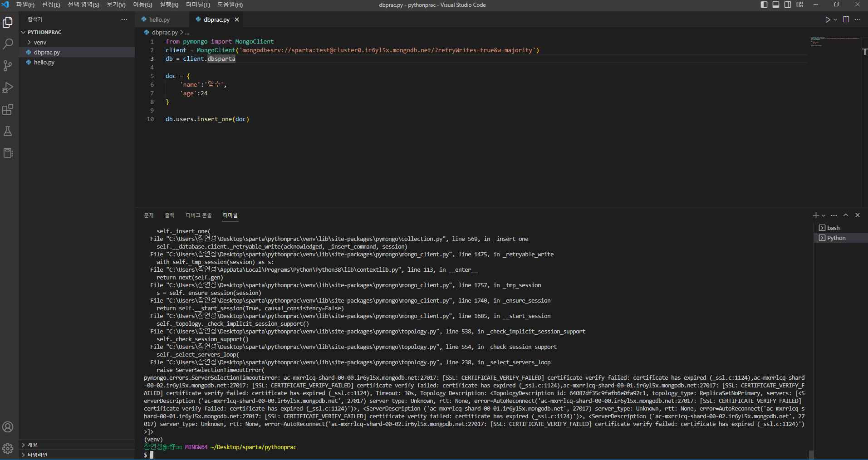Run the Python file with play button
Viewport: 868px width, 460px height.
click(x=828, y=20)
